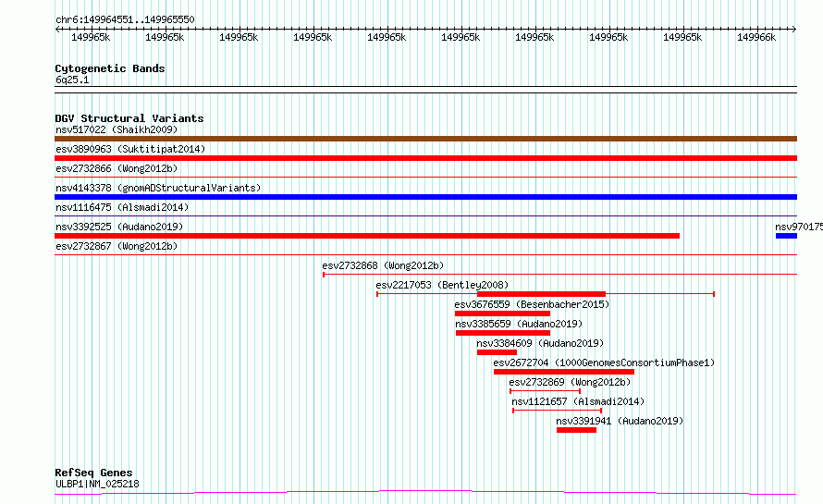Open the partially visible nsv970175 label
Screen dimensions: 823x504
799,227
